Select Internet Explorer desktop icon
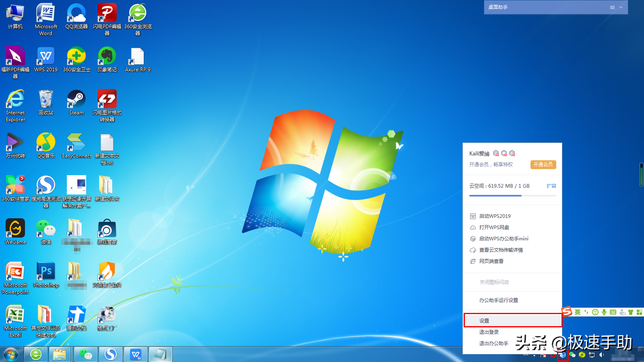Image resolution: width=644 pixels, height=362 pixels. (15, 105)
